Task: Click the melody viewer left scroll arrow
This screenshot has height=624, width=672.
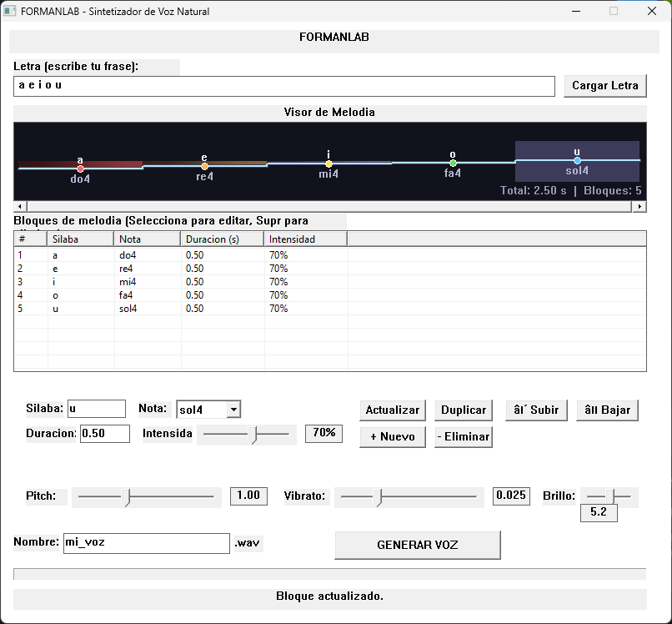Action: [x=20, y=206]
